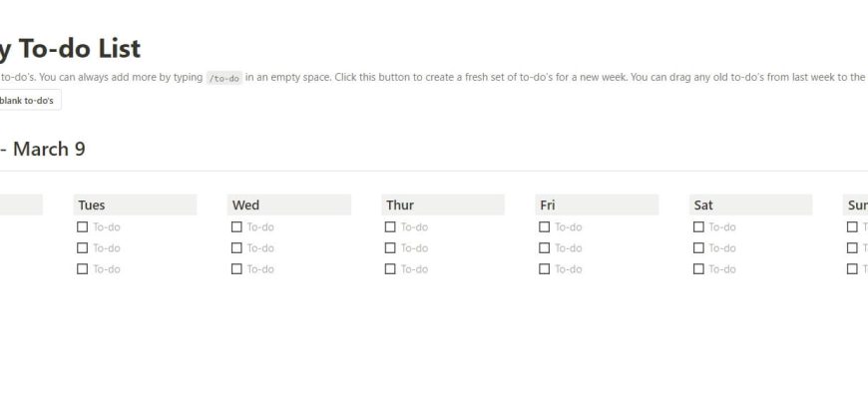Check the first checkbox under Sat
This screenshot has height=399, width=868.
698,226
